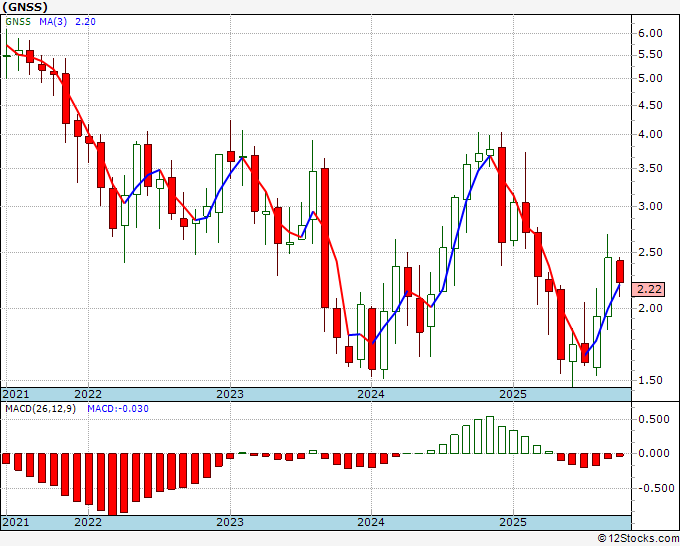Click the 2.22 current price tag
The image size is (680, 546).
[x=648, y=289]
